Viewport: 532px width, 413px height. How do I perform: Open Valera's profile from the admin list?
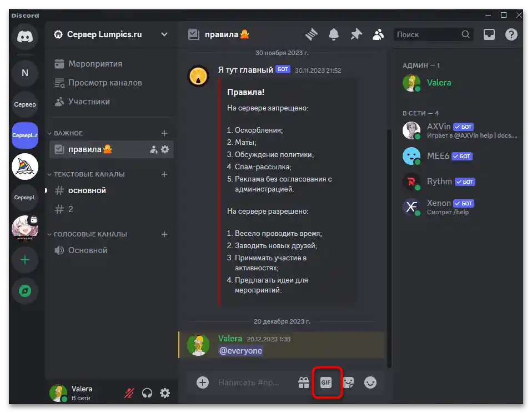[439, 82]
